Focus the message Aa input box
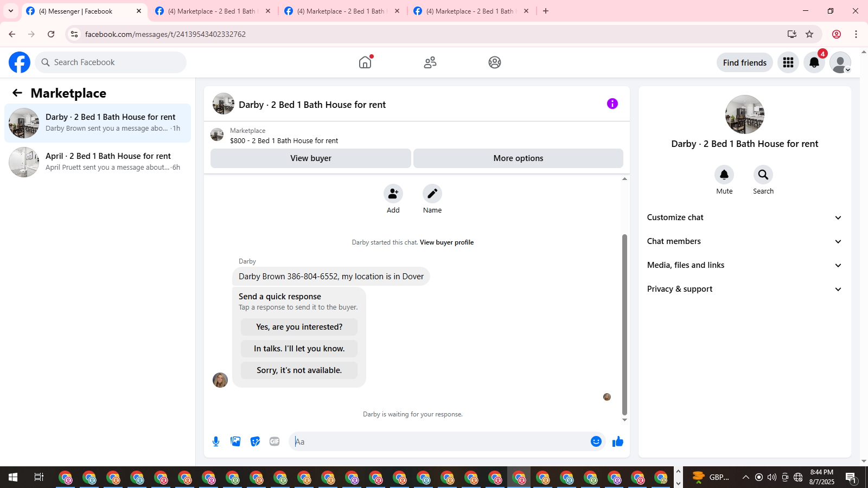This screenshot has width=868, height=488. tap(439, 441)
